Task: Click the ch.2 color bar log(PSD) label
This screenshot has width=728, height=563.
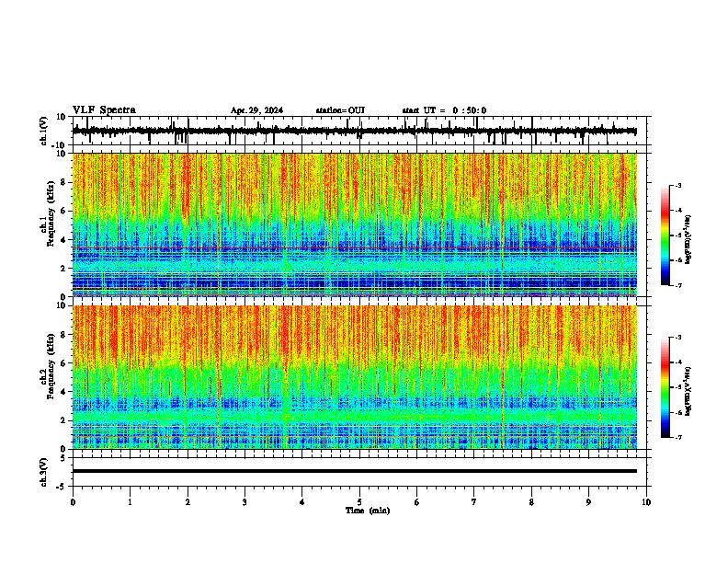Action: click(x=688, y=391)
